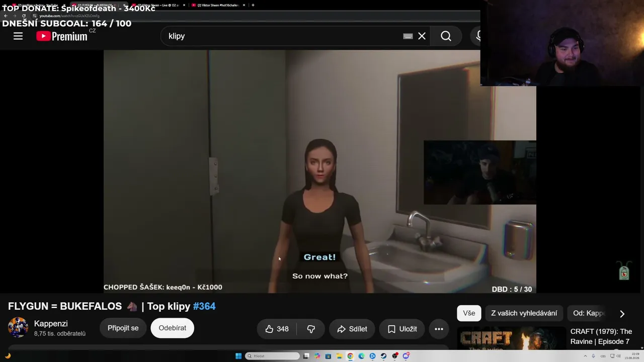Open the Kappenzi channel avatar
Image resolution: width=644 pixels, height=362 pixels.
tap(18, 327)
